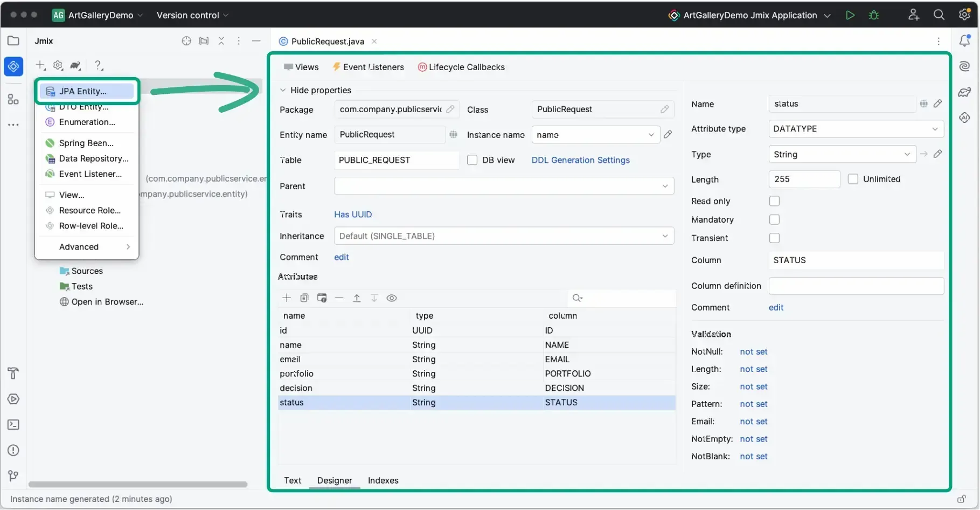This screenshot has height=510, width=980.
Task: Click the horizontal scrollbar in Jmix panel
Action: click(x=137, y=485)
